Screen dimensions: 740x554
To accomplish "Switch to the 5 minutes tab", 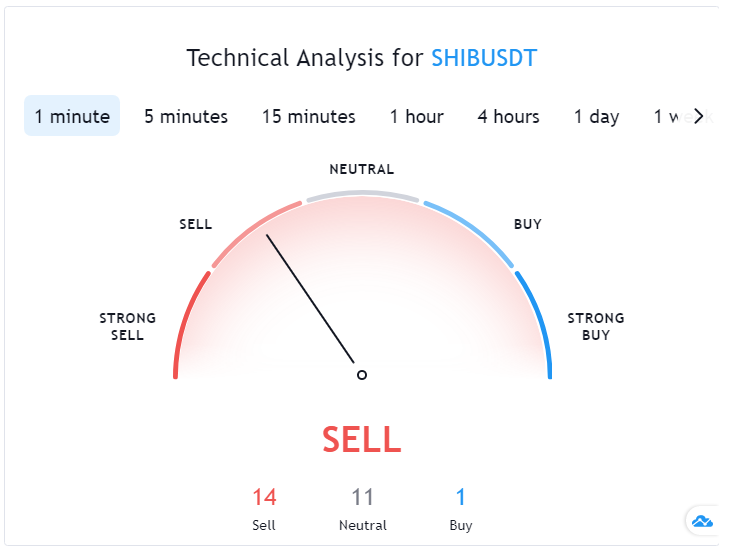I will click(186, 116).
